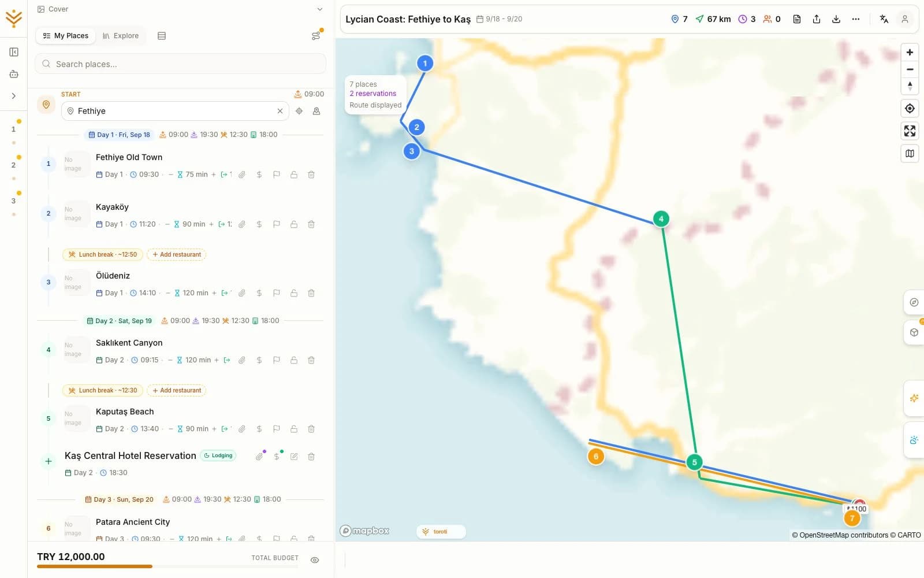Share the trip via upload icon
The height and width of the screenshot is (578, 924).
(817, 19)
